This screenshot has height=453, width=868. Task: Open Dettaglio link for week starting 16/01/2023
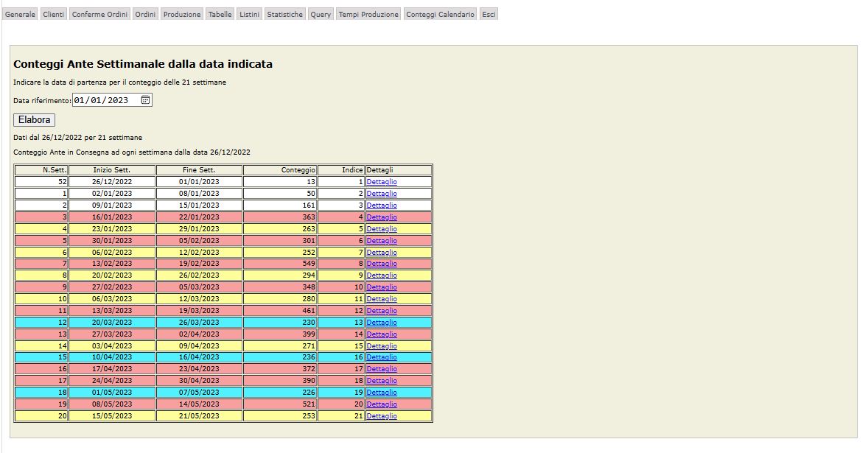click(382, 217)
